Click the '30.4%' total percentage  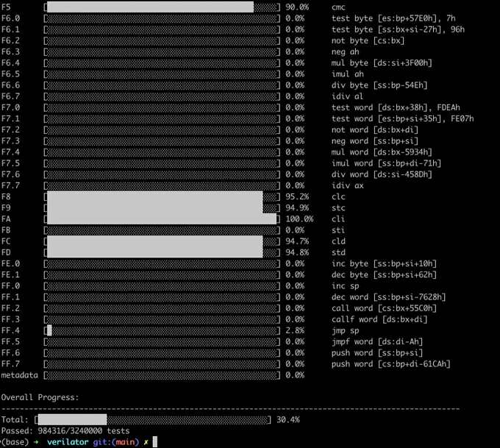288,419
